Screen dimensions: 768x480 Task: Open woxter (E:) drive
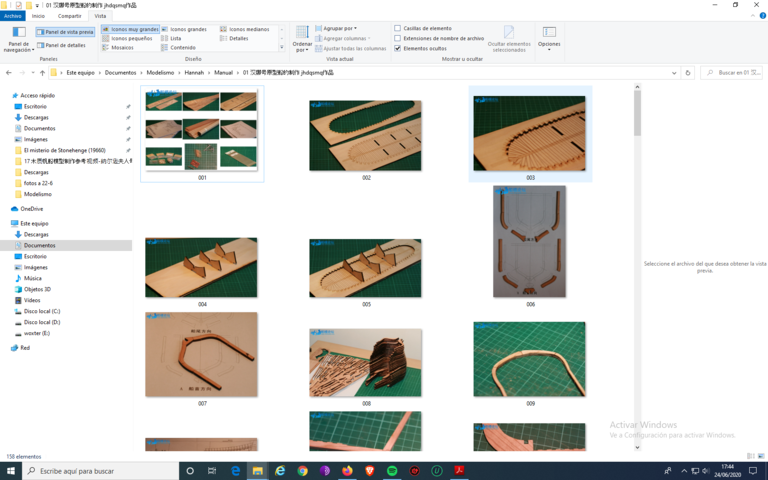(37, 334)
